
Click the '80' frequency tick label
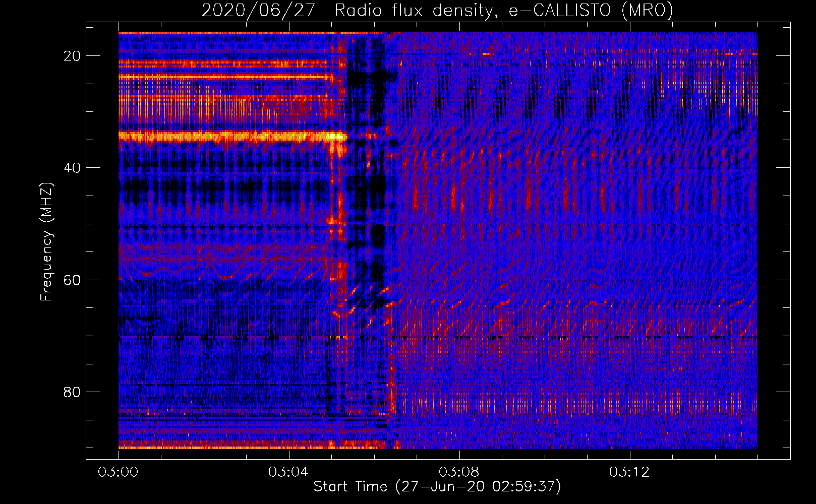(73, 392)
